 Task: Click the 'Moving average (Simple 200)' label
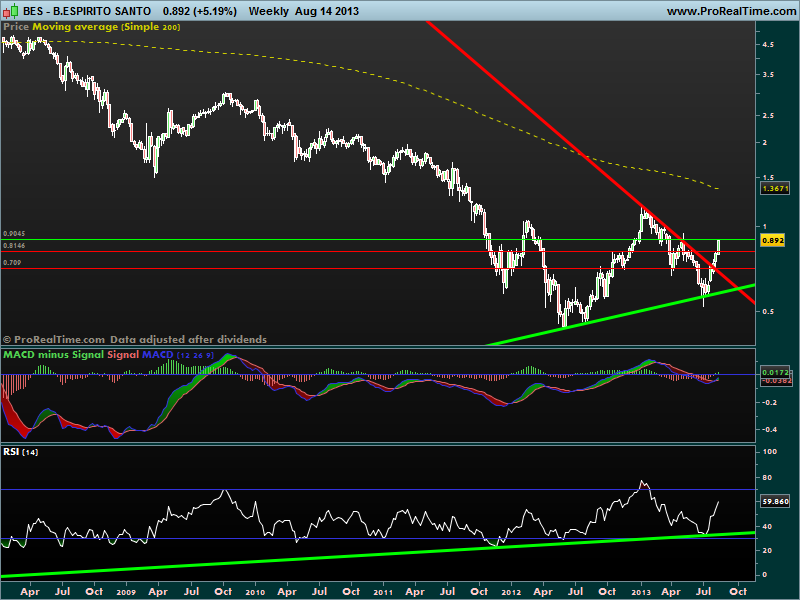coord(106,27)
